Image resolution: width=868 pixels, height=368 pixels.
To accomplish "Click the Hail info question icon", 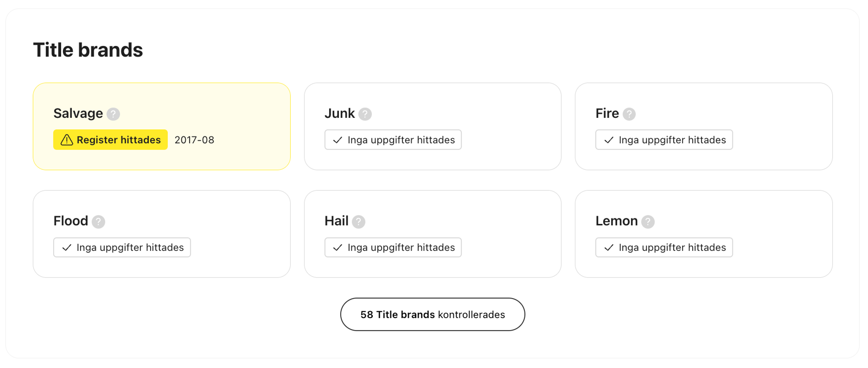I will coord(359,222).
